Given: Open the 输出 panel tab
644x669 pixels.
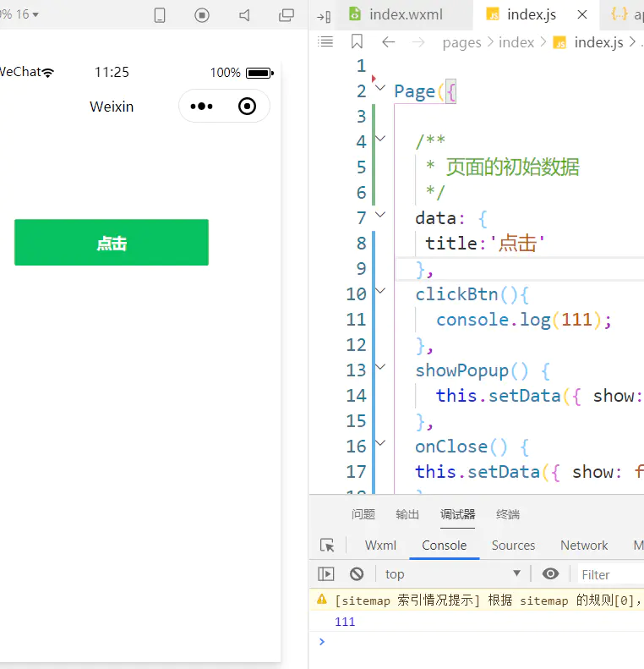Looking at the screenshot, I should 407,514.
